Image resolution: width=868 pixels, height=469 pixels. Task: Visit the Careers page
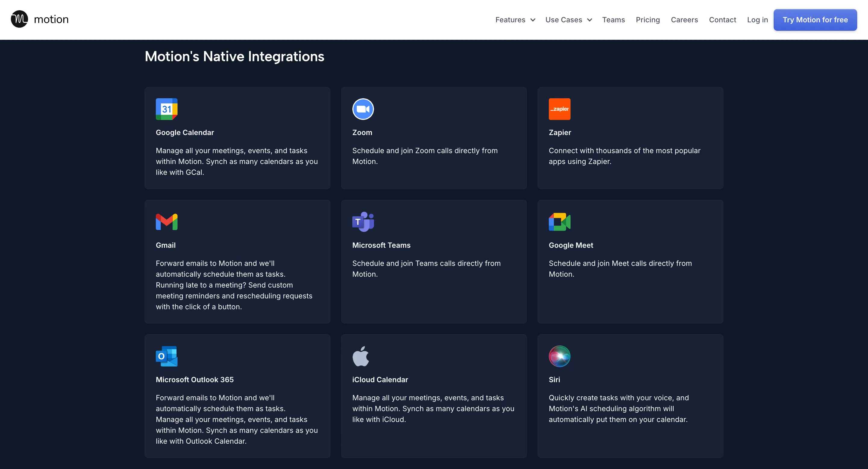coord(684,20)
